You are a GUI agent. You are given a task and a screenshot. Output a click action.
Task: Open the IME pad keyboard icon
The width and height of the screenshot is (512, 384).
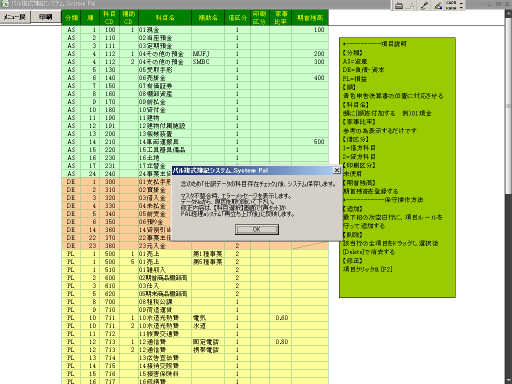click(x=399, y=6)
